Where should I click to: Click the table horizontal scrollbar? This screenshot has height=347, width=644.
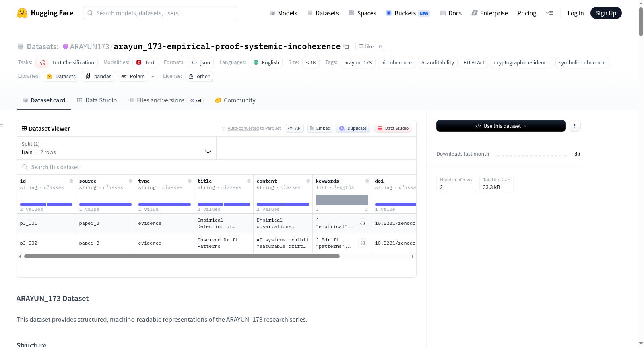tap(182, 256)
